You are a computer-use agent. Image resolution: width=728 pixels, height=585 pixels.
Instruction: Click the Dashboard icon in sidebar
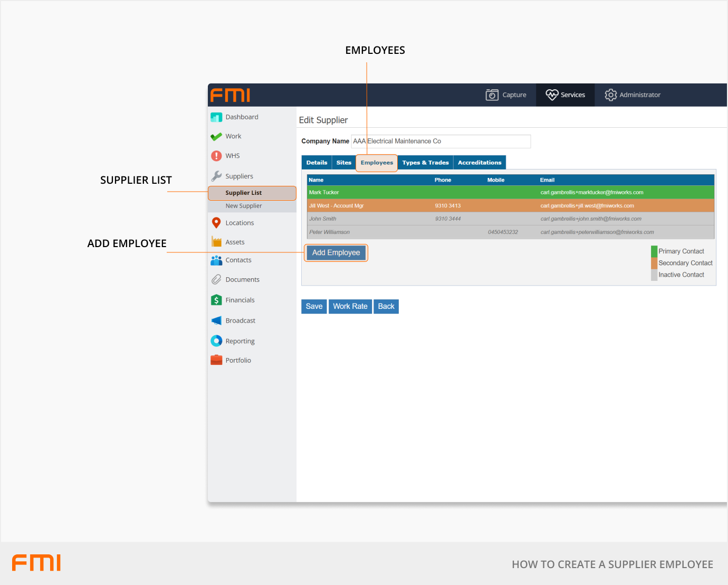(216, 117)
